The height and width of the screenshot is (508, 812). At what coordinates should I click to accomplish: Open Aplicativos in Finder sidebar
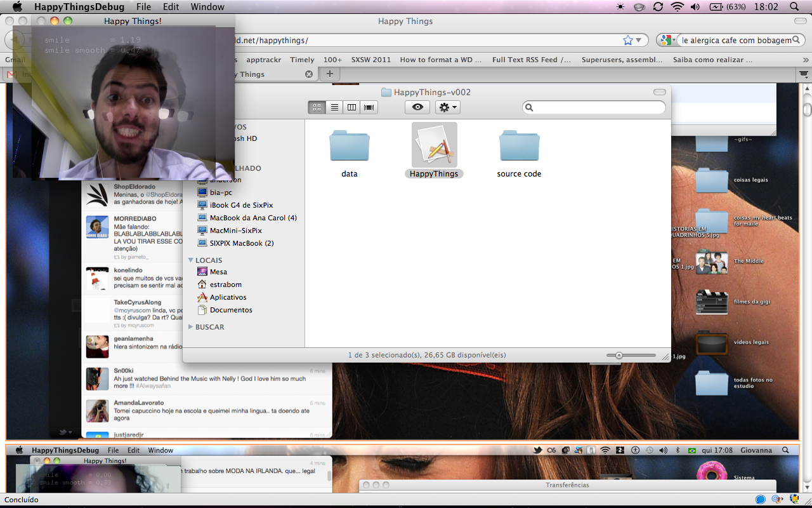[228, 297]
